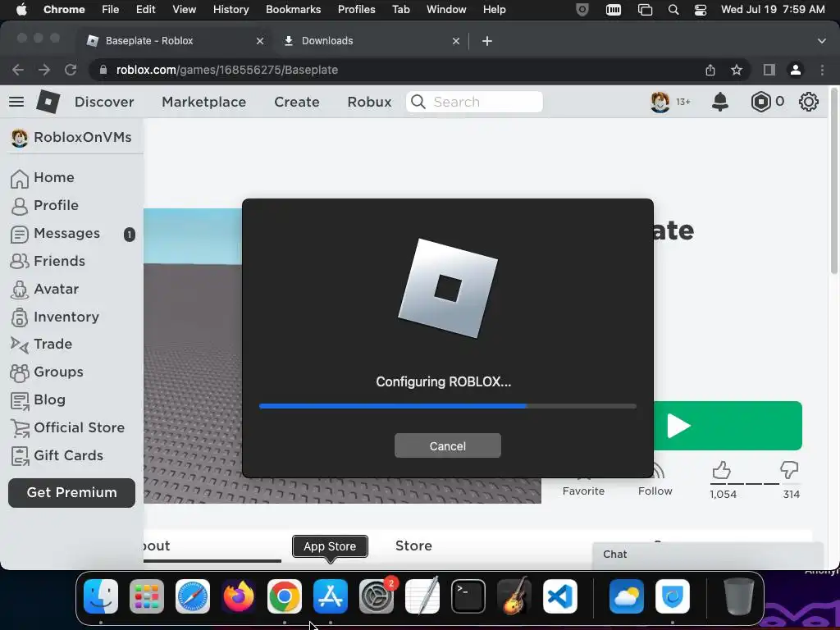Expand the tab search chevron
Image resolution: width=840 pixels, height=630 pixels.
(822, 41)
